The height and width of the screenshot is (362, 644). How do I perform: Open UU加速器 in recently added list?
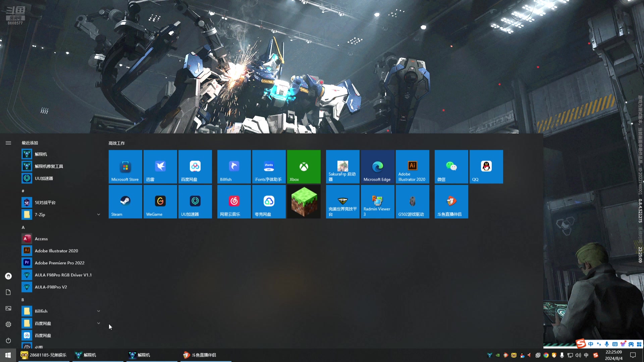tap(61, 178)
